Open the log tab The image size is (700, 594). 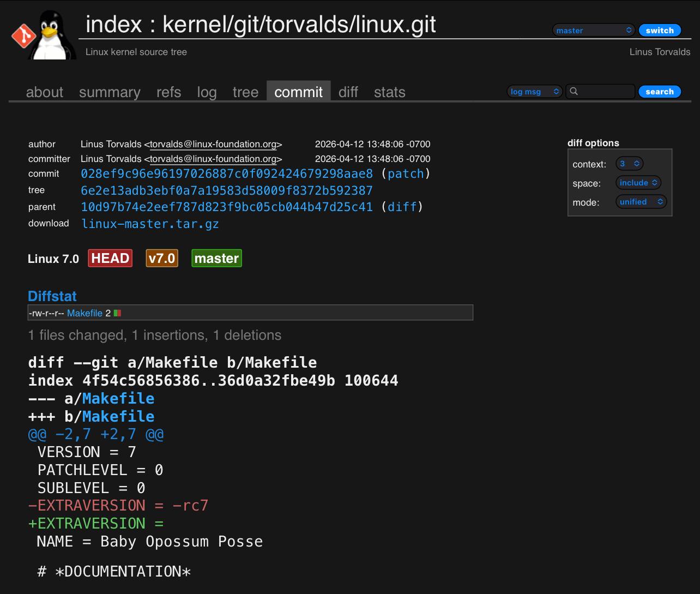click(x=207, y=92)
